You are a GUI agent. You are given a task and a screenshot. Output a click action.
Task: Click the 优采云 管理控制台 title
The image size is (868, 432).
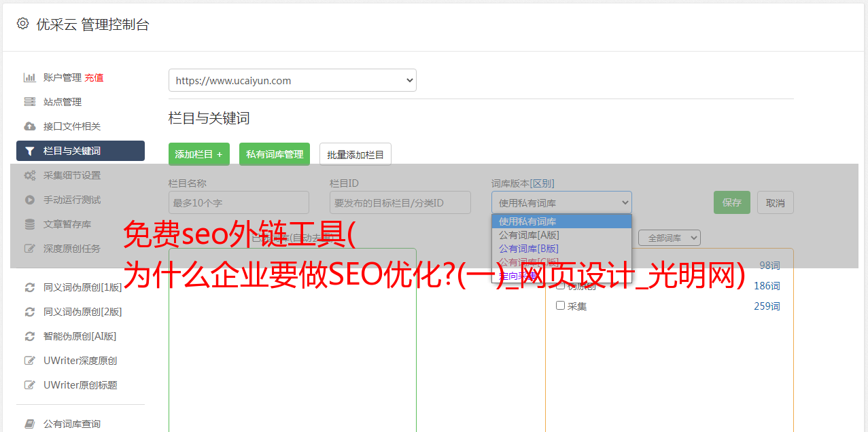(92, 24)
